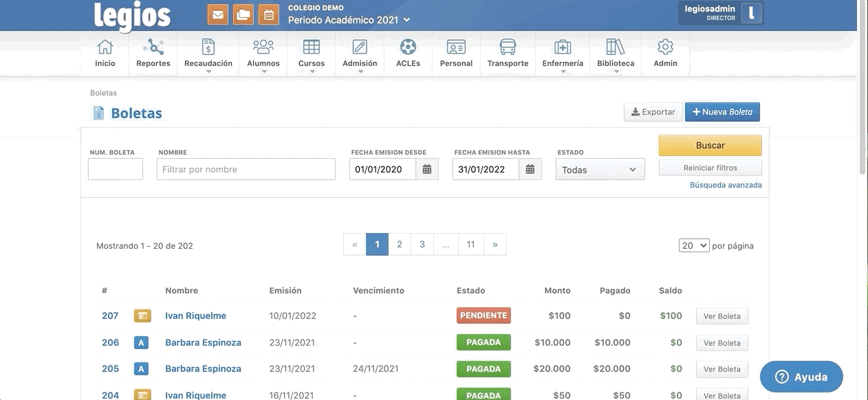868x400 pixels.
Task: Open calendar picker for Fecha Emision Hasta
Action: 530,170
